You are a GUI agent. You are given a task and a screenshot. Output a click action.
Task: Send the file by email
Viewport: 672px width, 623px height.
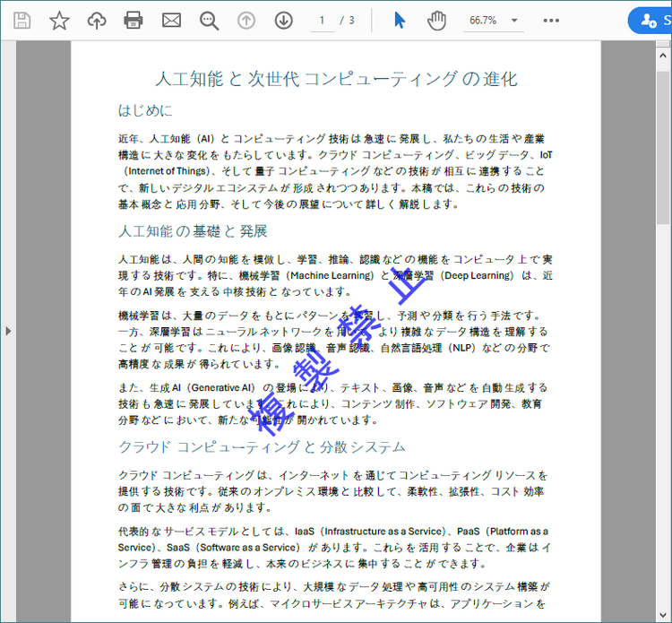click(x=171, y=20)
